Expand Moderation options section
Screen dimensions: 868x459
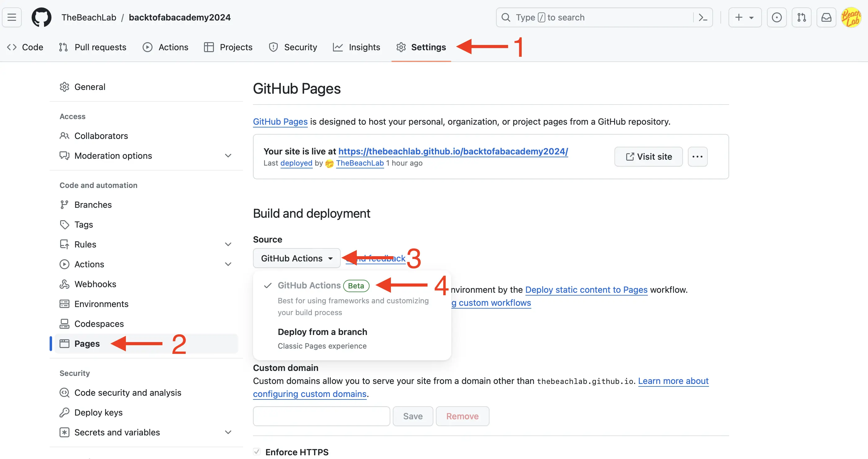[146, 156]
